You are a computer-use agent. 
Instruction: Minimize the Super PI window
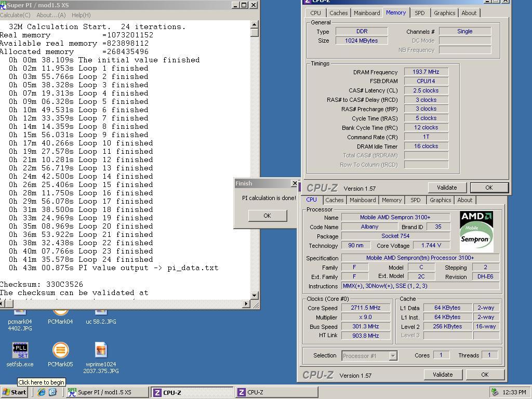236,5
